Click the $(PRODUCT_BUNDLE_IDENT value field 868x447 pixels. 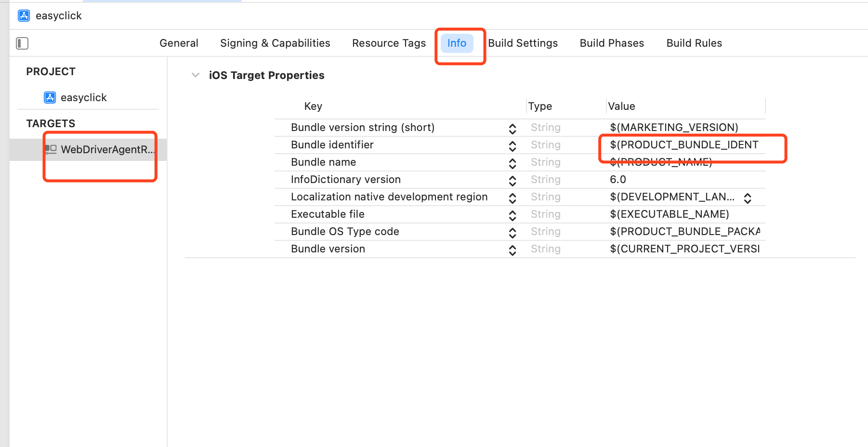[x=684, y=145]
